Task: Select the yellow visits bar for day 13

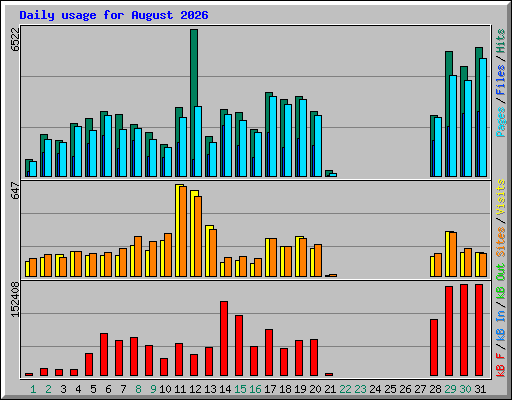Action: (x=209, y=251)
